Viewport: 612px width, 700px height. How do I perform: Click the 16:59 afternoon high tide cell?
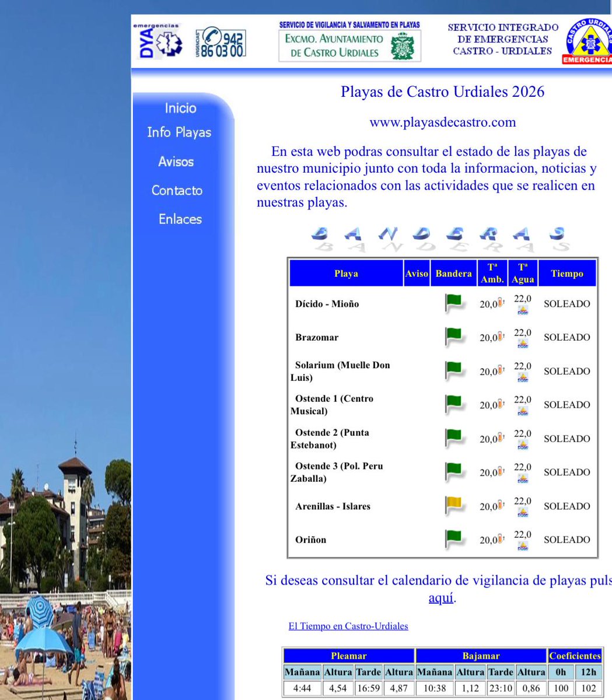[x=368, y=688]
